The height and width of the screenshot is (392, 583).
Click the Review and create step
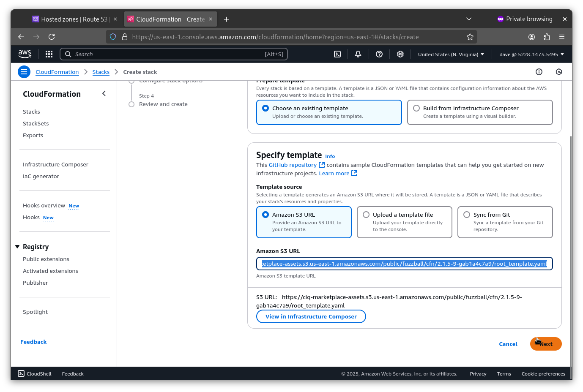point(163,104)
